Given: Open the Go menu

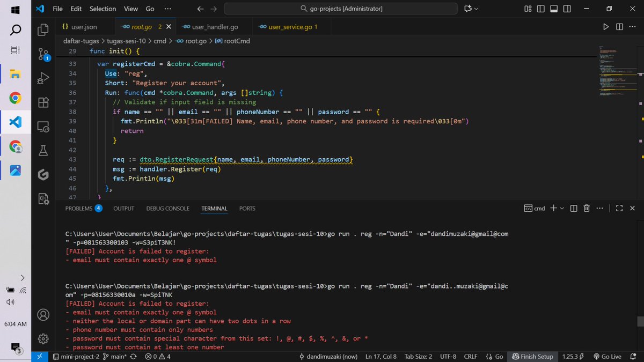Looking at the screenshot, I should 150,9.
